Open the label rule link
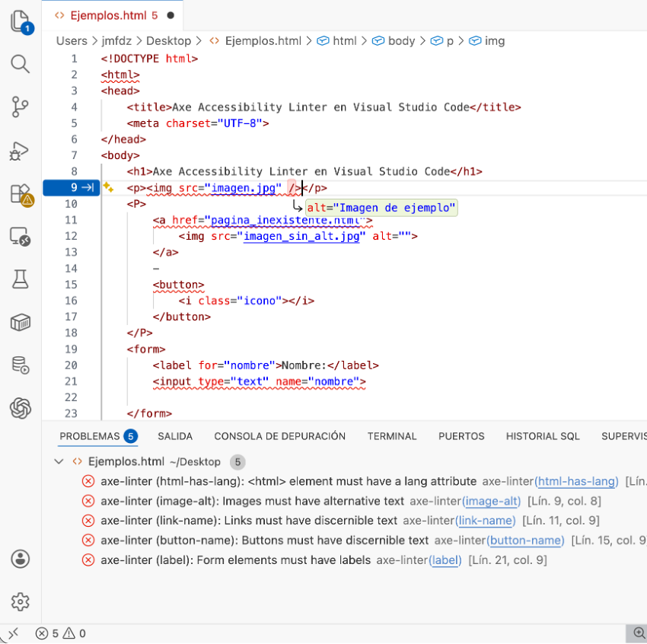The width and height of the screenshot is (647, 644). click(x=445, y=560)
